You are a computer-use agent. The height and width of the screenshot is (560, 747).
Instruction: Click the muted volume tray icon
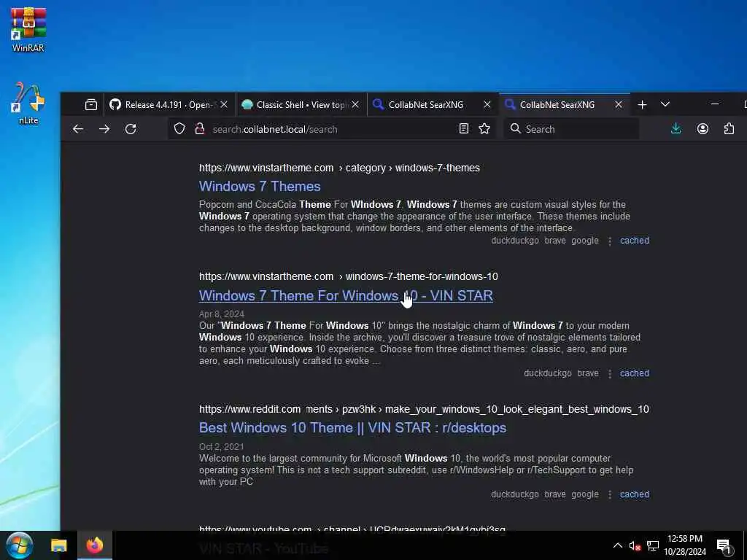click(635, 545)
